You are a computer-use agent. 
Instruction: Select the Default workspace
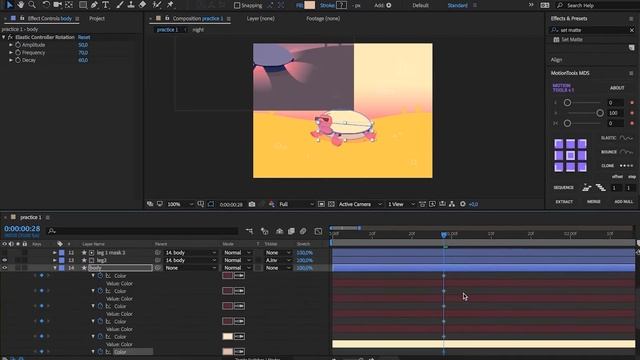pos(420,5)
